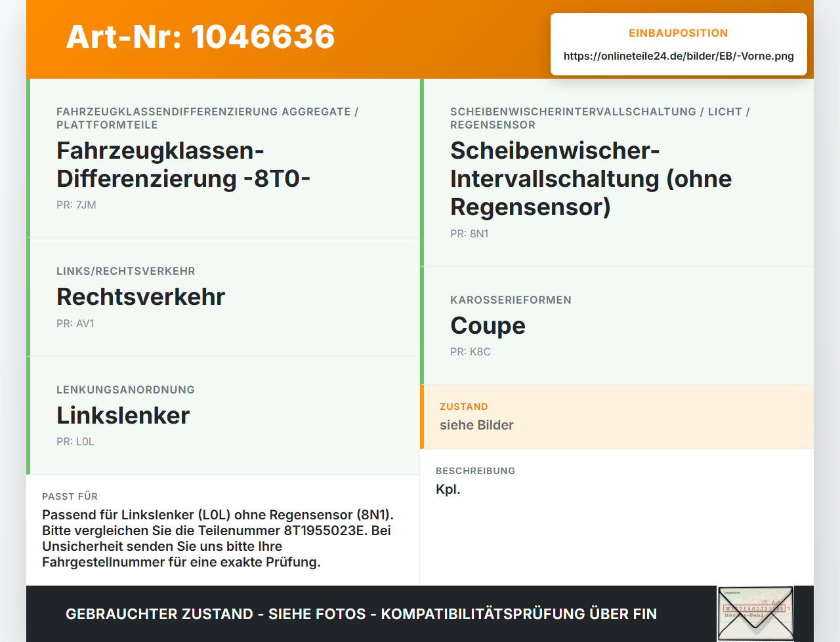This screenshot has width=840, height=642.
Task: Click the Passend für Linkslenker compatibility text
Action: coord(218,538)
